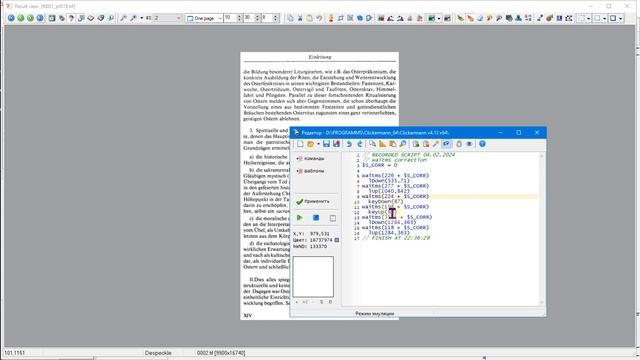Undo the last edit in Clickermann editor
This screenshot has height=360, width=640.
tap(349, 144)
